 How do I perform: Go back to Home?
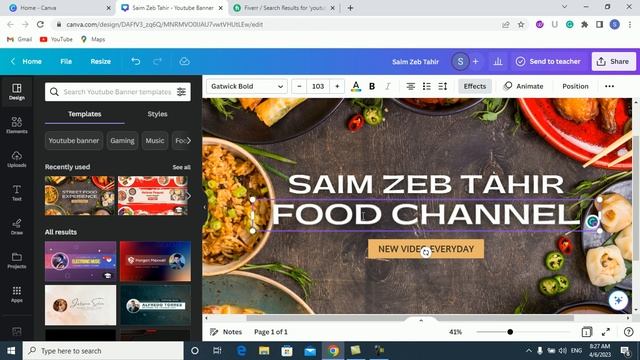(27, 61)
